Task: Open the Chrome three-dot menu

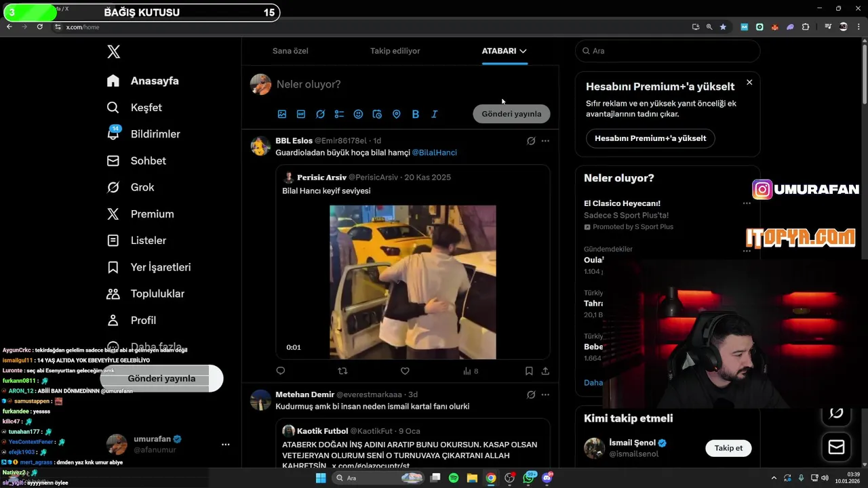Action: [x=859, y=27]
